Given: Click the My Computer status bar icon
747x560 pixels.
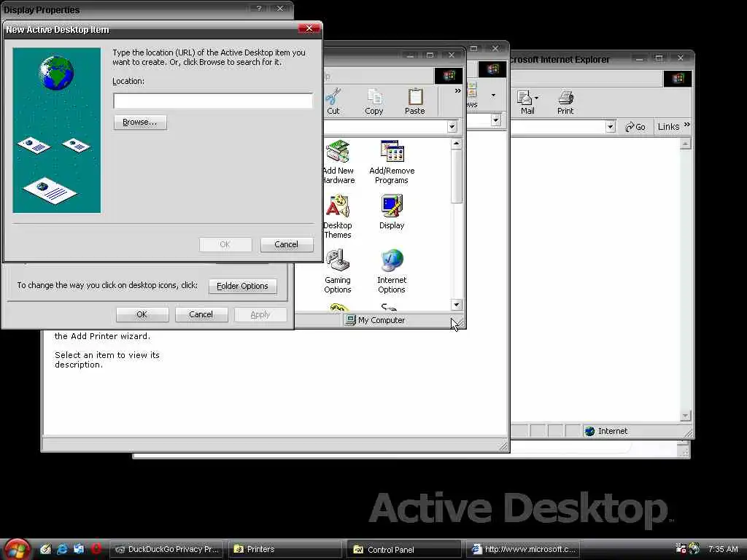Looking at the screenshot, I should 351,320.
